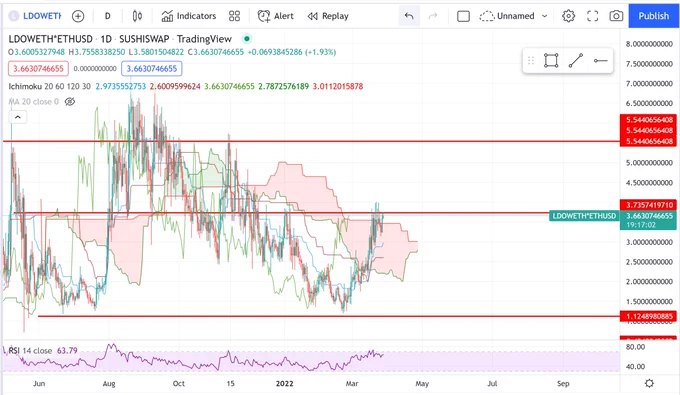
Task: Take a chart snapshot with the camera icon
Action: (x=616, y=16)
